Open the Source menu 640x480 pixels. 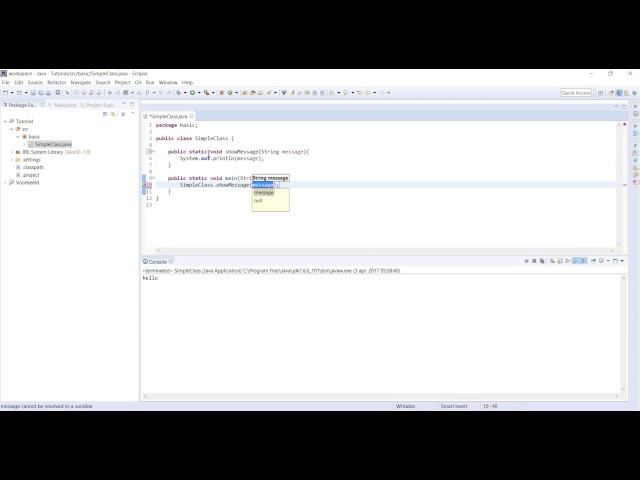[35, 82]
